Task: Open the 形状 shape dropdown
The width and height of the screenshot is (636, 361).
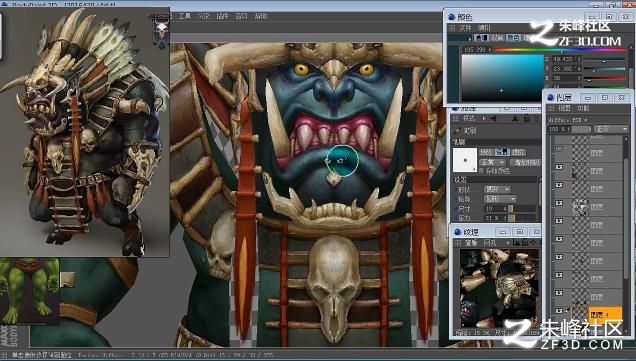Action: click(x=497, y=189)
